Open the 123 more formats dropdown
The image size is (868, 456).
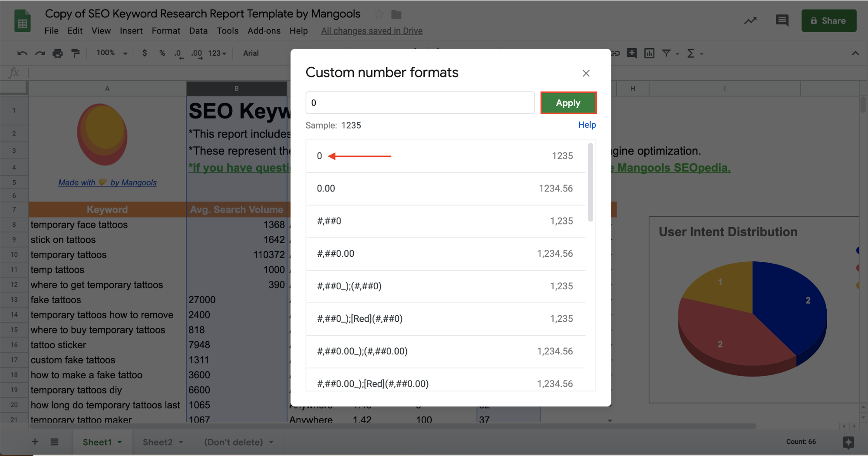217,53
